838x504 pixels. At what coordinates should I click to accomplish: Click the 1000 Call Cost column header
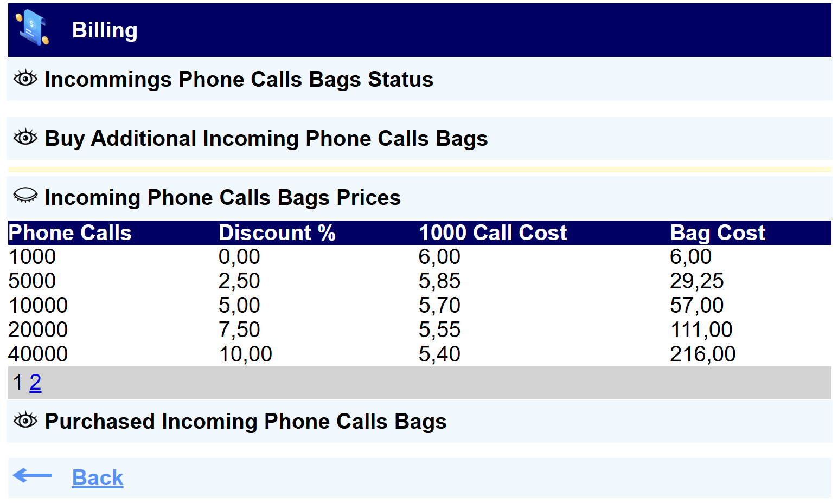coord(492,233)
